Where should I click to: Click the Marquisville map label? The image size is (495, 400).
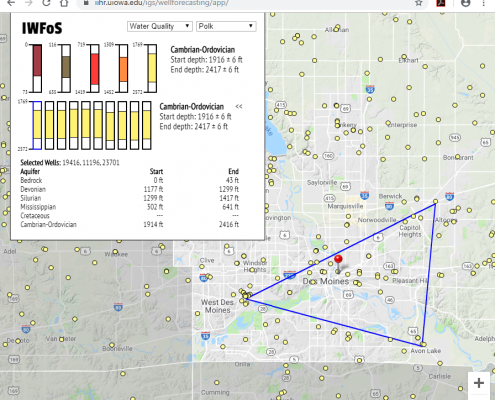coord(345,206)
